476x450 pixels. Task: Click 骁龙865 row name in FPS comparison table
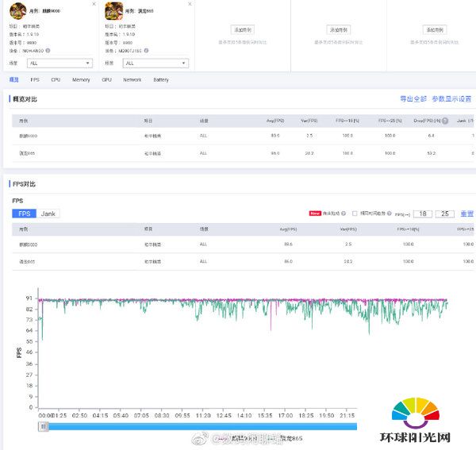click(27, 261)
